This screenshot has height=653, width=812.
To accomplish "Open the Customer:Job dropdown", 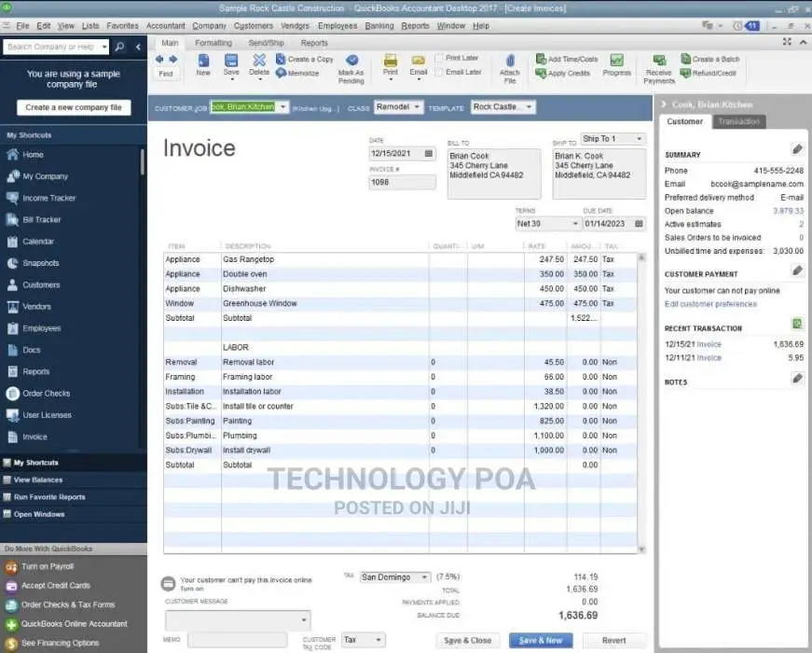I will click(282, 107).
